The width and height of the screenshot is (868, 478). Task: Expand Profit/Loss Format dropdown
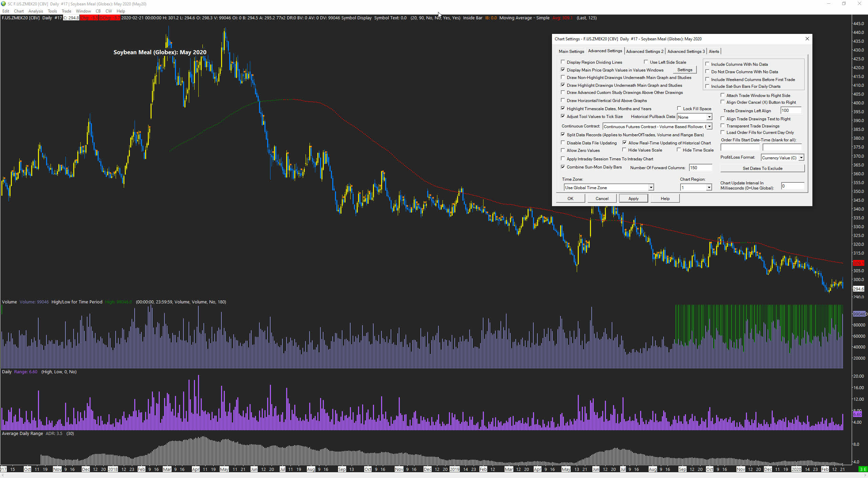tap(801, 158)
